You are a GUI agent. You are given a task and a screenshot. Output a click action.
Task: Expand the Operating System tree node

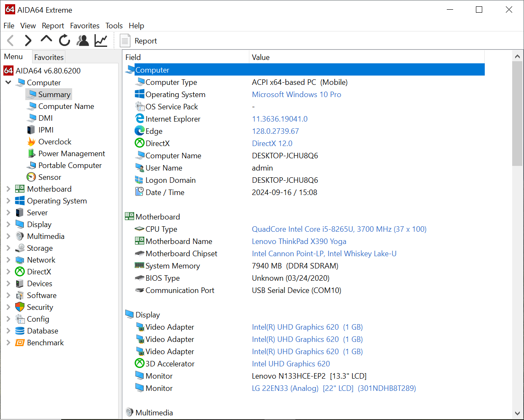pos(8,201)
